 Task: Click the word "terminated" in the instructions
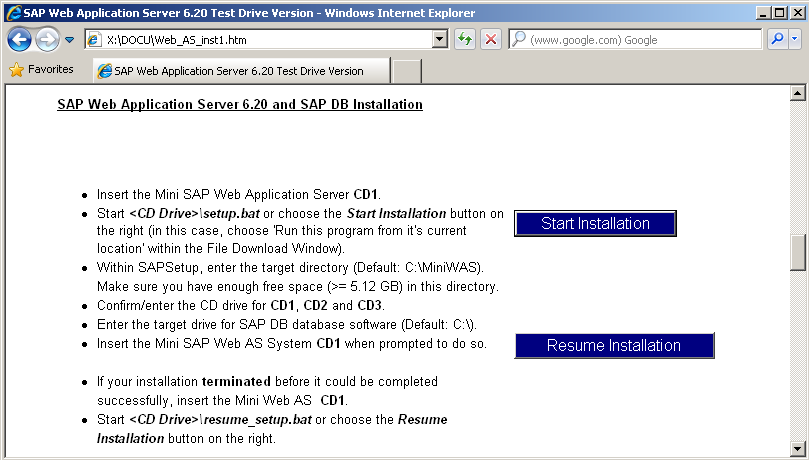tap(236, 382)
